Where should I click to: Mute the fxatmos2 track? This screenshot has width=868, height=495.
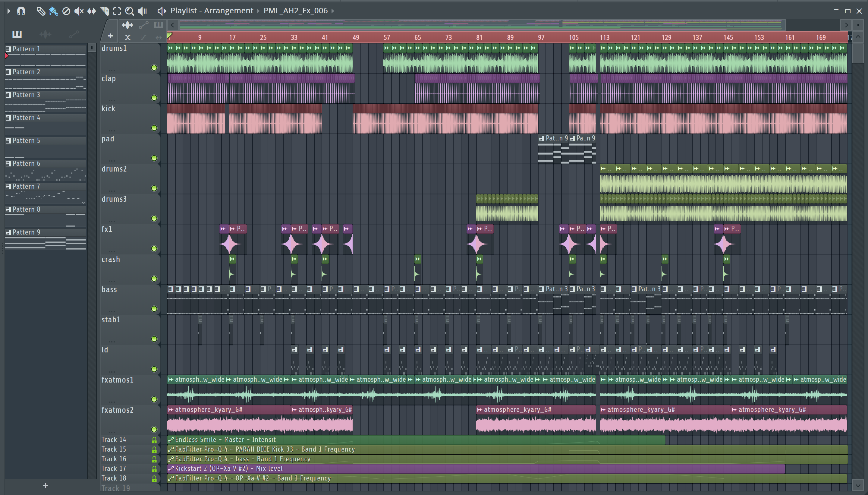(x=154, y=429)
